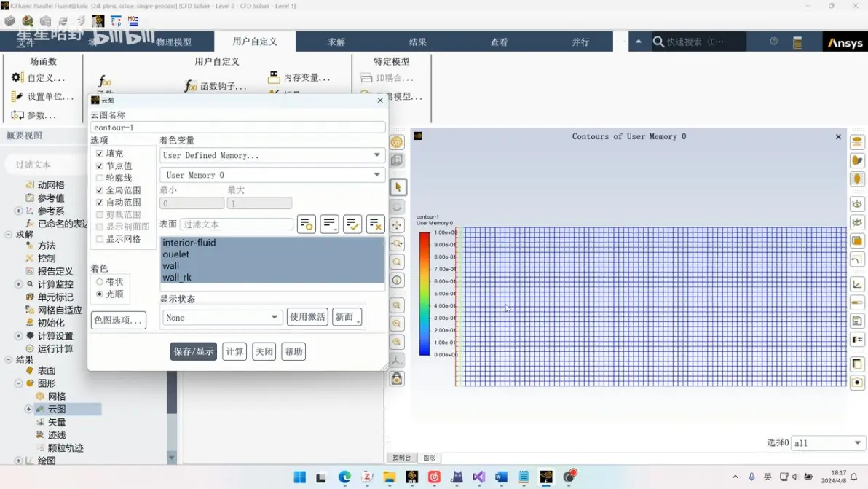
Task: Open Microsoft Edge from the taskbar
Action: click(x=344, y=477)
